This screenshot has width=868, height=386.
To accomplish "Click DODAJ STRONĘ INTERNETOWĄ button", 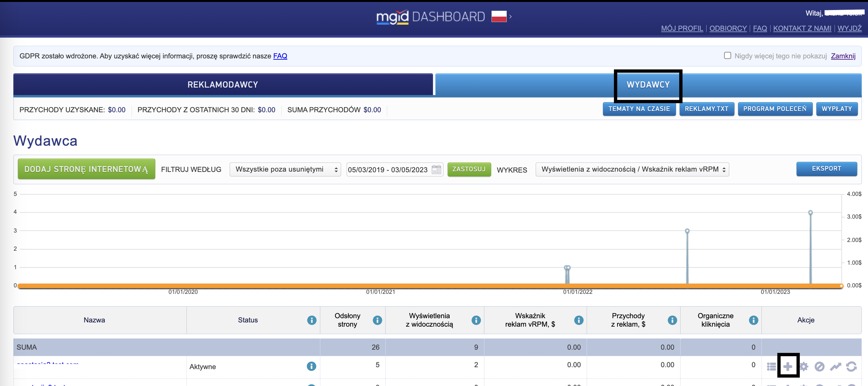I will pyautogui.click(x=86, y=169).
